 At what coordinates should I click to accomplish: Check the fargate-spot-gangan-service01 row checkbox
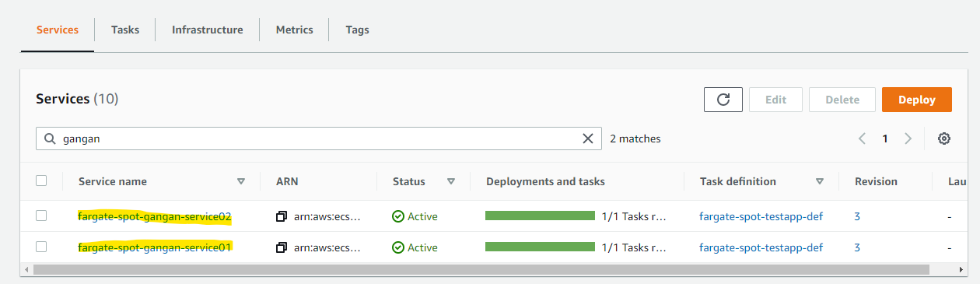click(x=41, y=247)
